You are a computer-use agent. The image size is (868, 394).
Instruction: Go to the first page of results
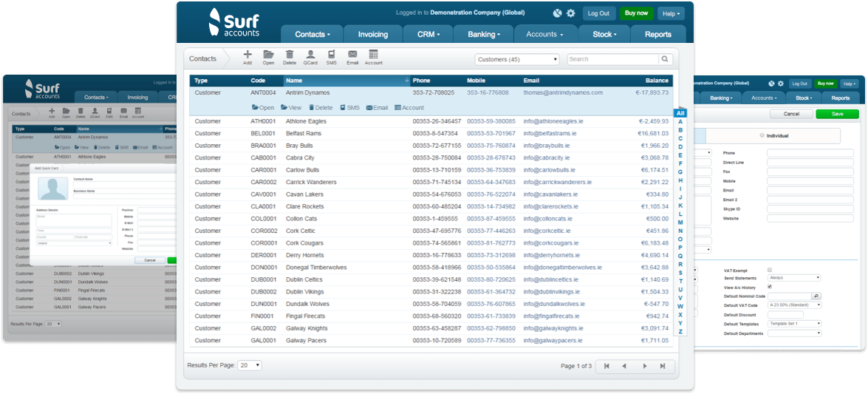(x=606, y=367)
